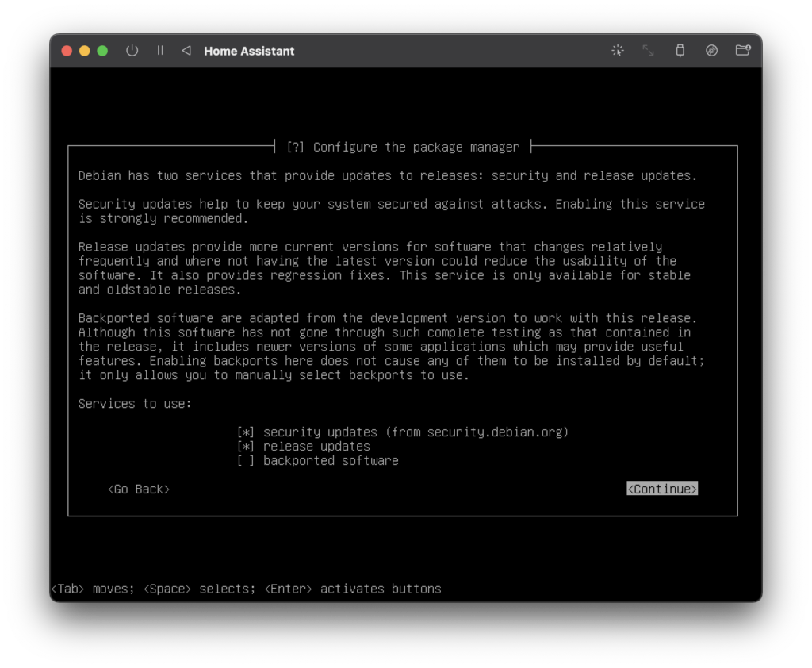The image size is (812, 668).
Task: Click the 'backported software' option text
Action: point(331,461)
